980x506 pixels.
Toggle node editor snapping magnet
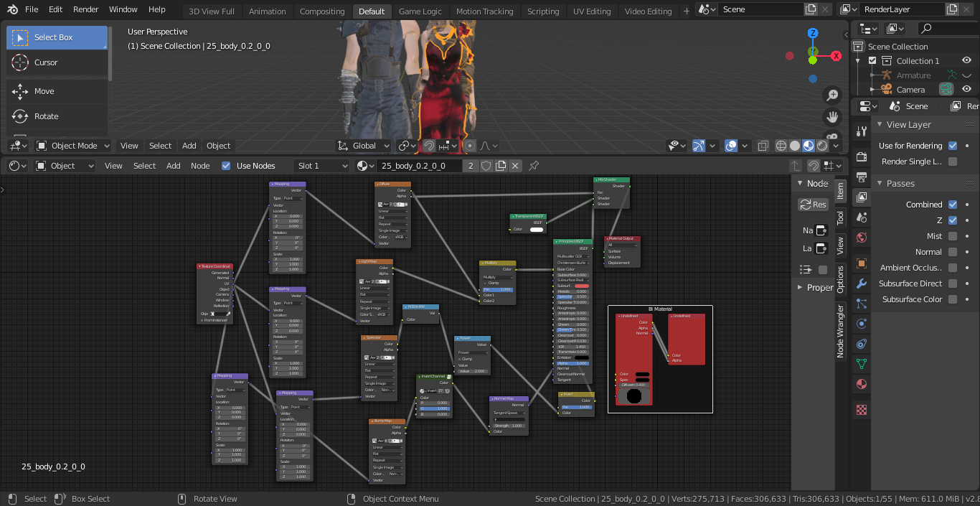814,166
